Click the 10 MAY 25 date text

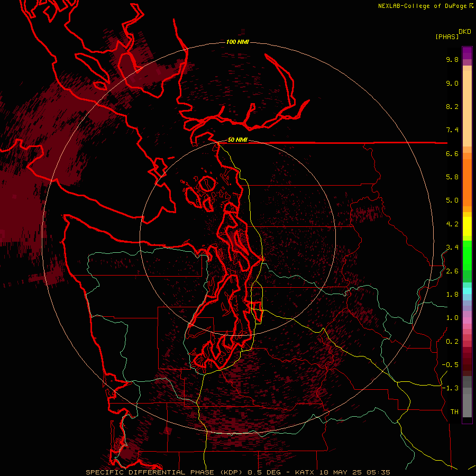340,472
